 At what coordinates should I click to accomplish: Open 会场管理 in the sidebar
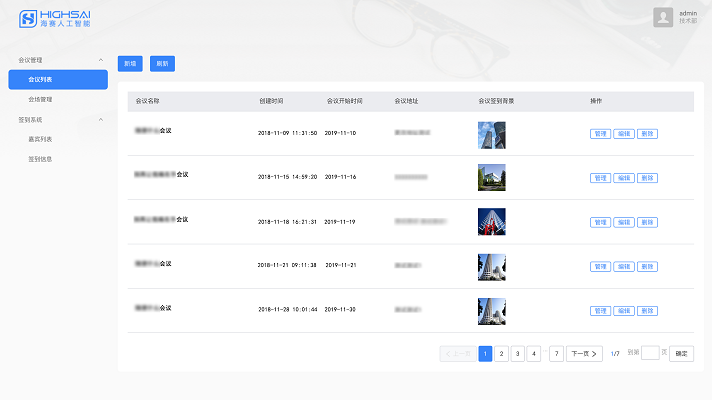40,99
